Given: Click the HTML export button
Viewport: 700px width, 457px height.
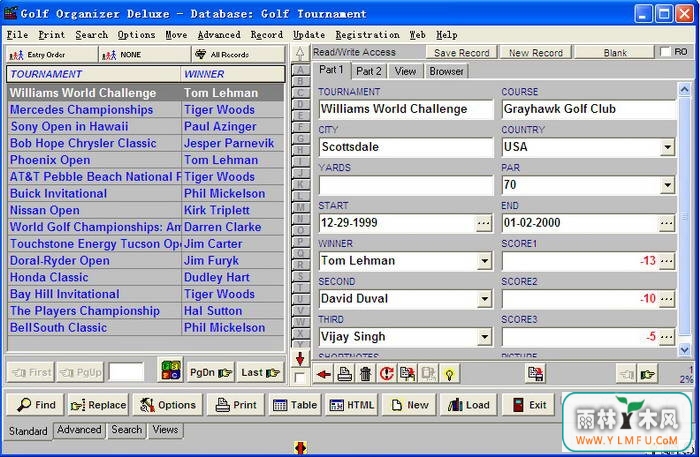Looking at the screenshot, I should tap(351, 405).
